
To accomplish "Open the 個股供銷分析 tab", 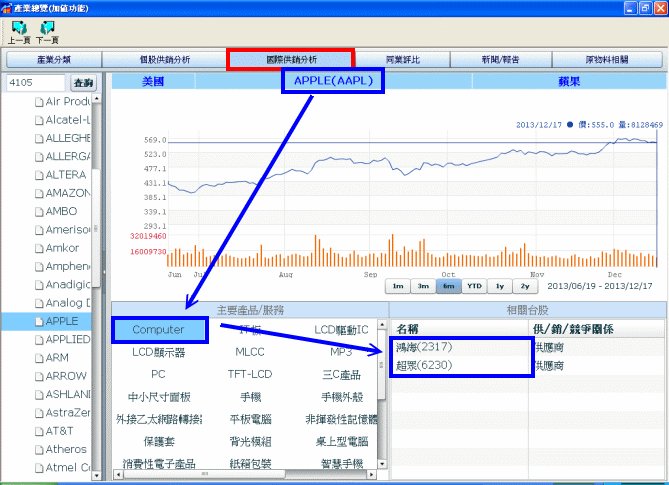I will 165,60.
